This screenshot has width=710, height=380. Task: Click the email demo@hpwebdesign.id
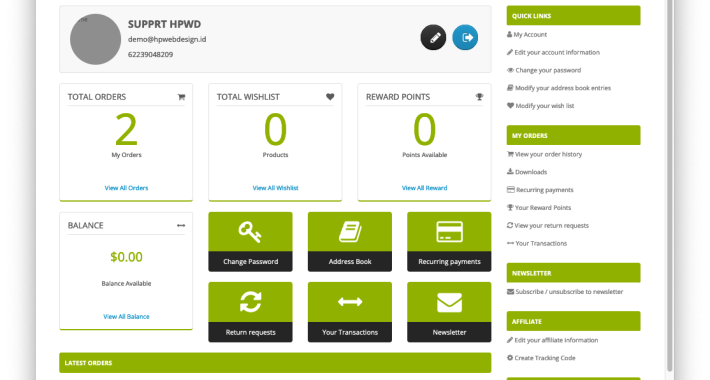[167, 39]
